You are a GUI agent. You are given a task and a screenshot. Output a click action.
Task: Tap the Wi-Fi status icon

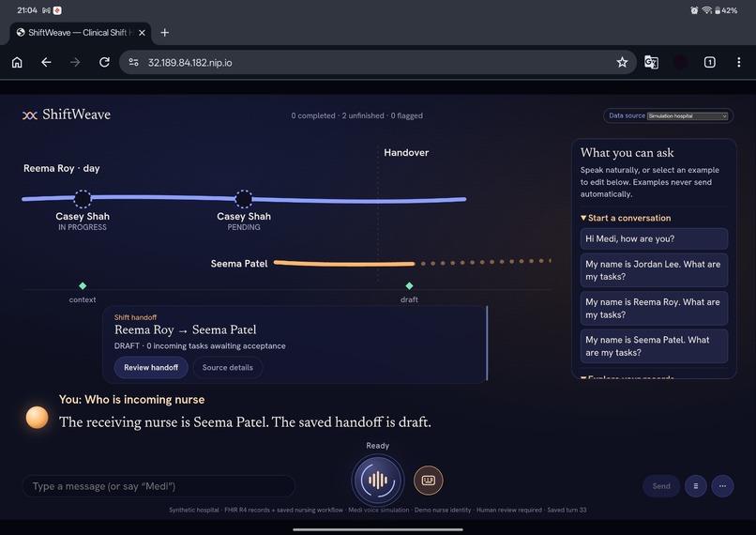coord(707,10)
